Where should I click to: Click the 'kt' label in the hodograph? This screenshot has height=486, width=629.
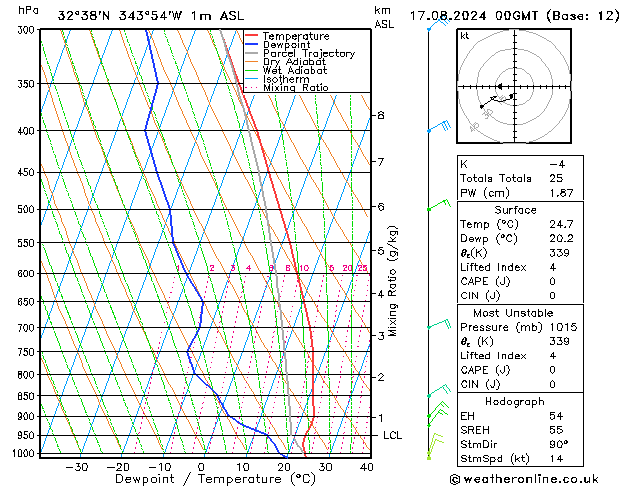[465, 36]
